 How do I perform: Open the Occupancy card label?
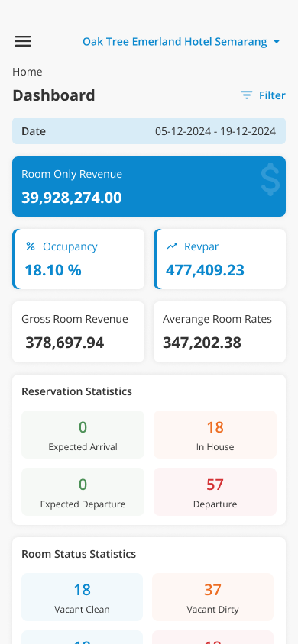click(70, 246)
